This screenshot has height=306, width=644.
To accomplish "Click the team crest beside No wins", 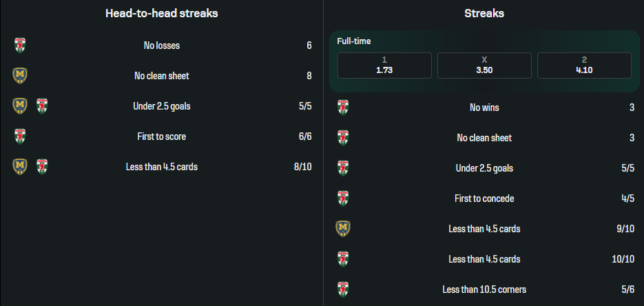I will tap(342, 108).
